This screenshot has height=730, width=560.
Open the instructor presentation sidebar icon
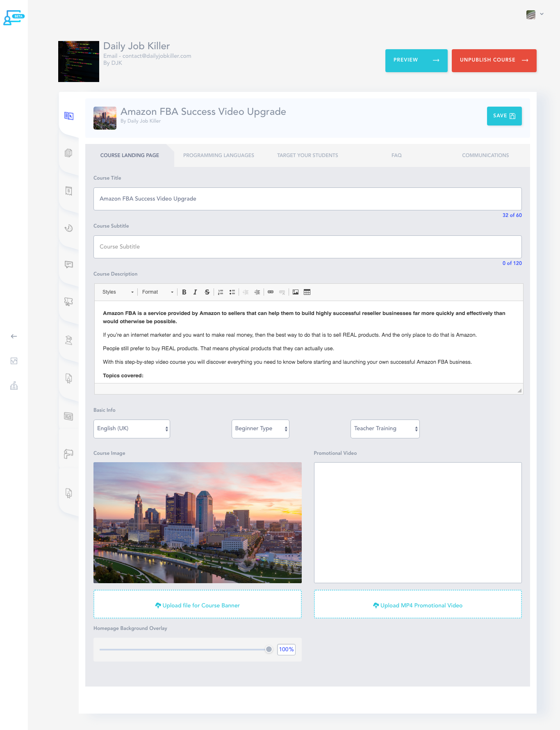pyautogui.click(x=69, y=454)
